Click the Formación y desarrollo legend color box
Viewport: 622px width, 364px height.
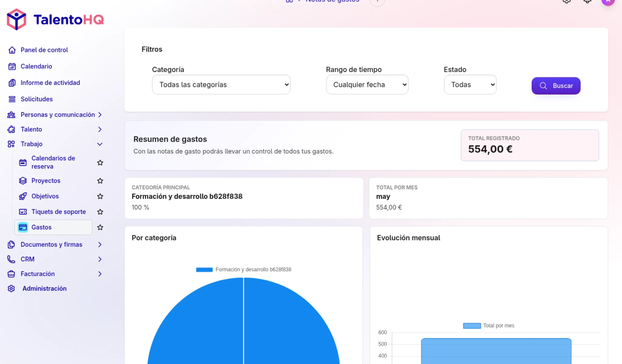pyautogui.click(x=204, y=270)
